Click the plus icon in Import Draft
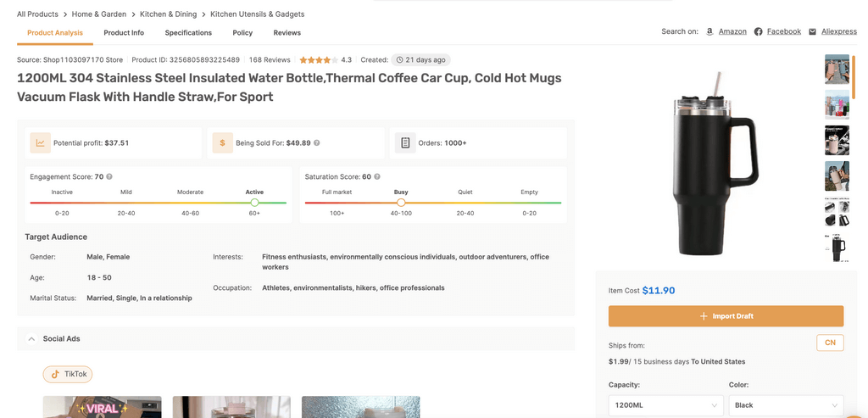Viewport: 868px width, 418px height. [704, 316]
